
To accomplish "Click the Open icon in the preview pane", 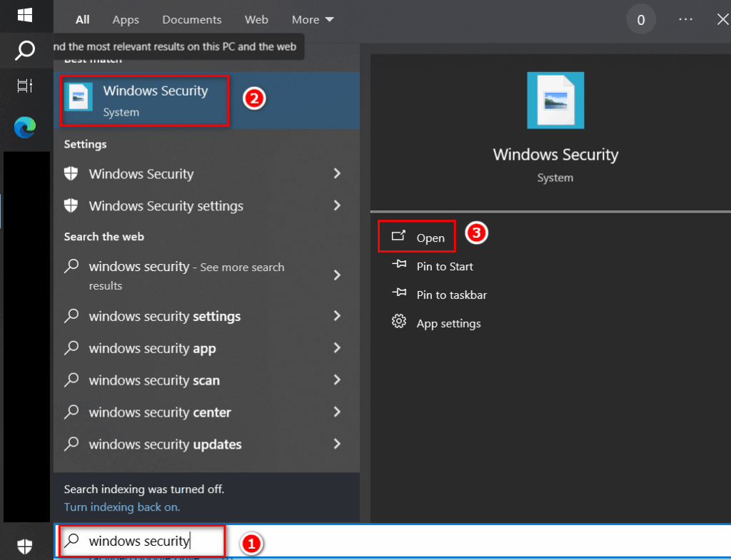I will tap(398, 235).
